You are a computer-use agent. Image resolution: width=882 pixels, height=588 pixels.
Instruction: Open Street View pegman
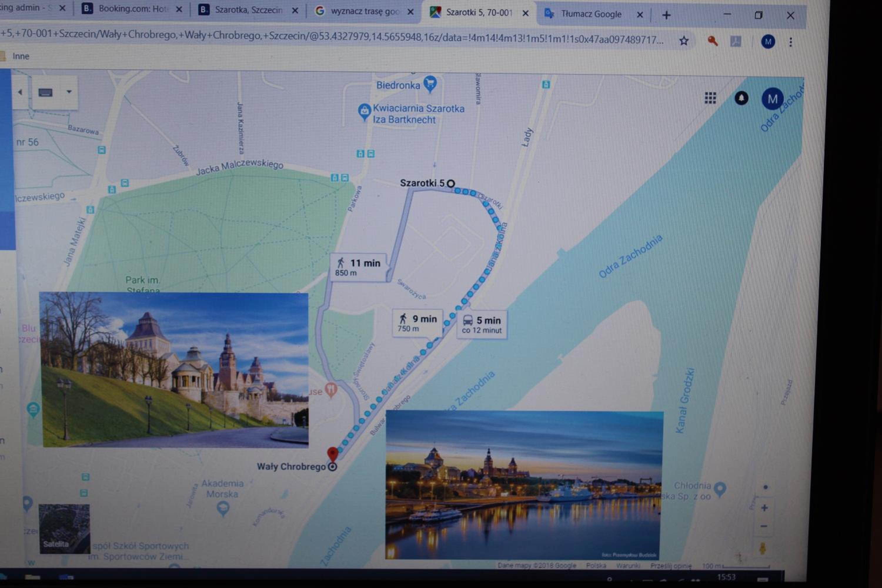(x=762, y=548)
